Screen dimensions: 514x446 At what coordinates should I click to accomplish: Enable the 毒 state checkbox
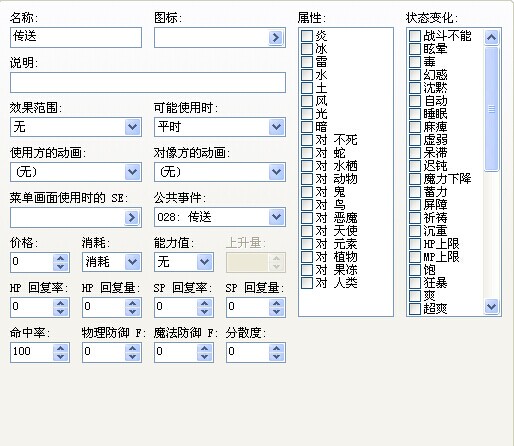[415, 62]
